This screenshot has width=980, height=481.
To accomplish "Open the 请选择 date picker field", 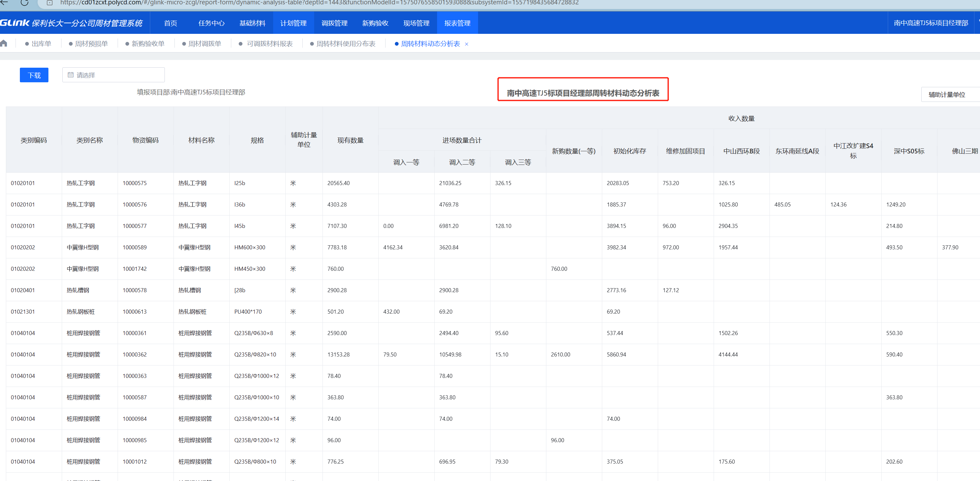I will (x=113, y=75).
